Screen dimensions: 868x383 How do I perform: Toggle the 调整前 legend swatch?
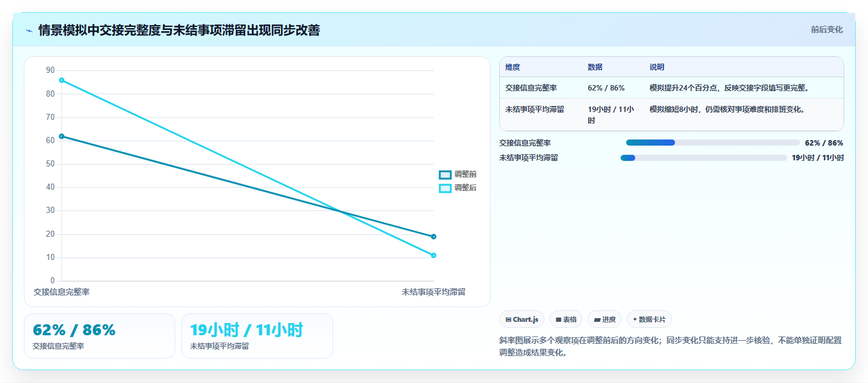445,175
